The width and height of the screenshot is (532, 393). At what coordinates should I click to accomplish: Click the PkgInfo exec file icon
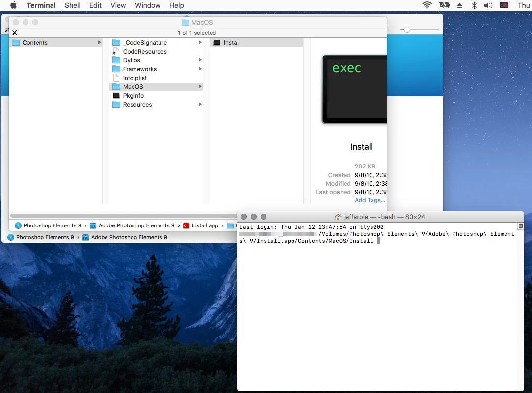(116, 95)
